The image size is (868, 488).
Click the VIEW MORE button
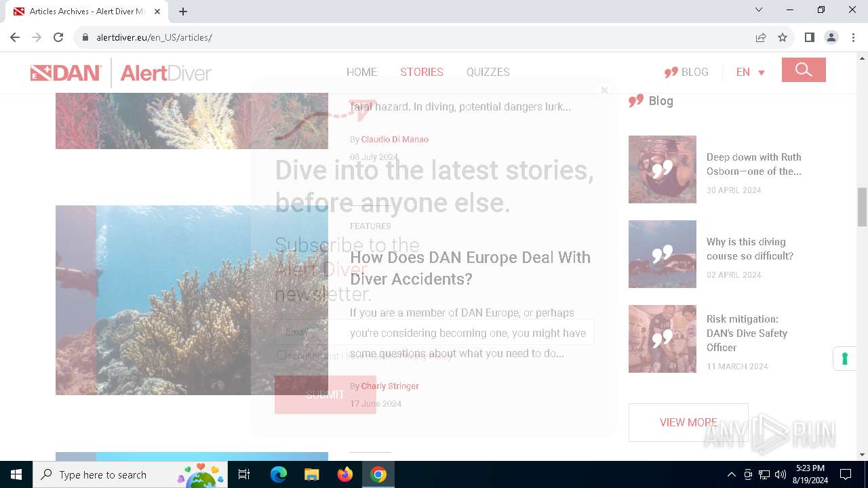coord(688,422)
